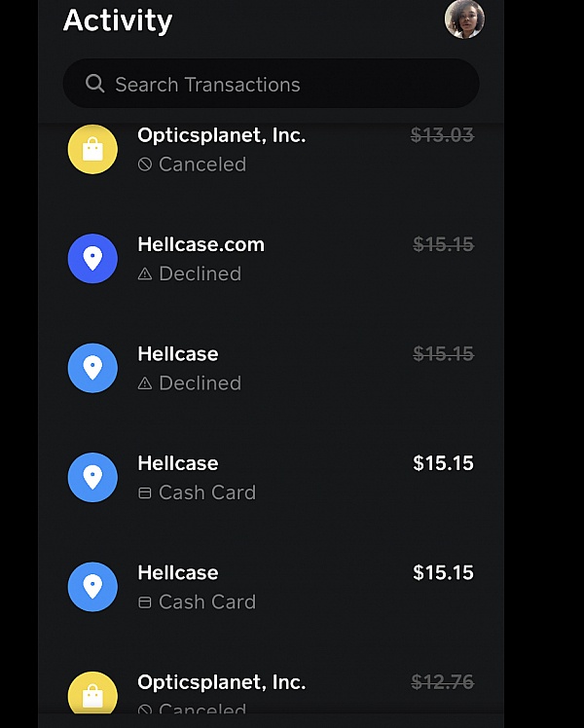This screenshot has width=584, height=728.
Task: Select the crossed-out amount on the Hellcase.com row
Action: click(443, 245)
